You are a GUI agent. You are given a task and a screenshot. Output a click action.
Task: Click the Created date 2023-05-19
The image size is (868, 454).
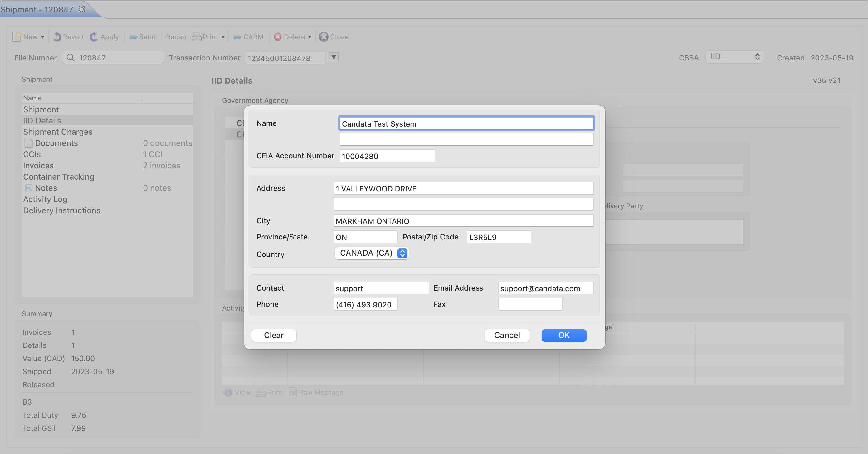point(832,58)
